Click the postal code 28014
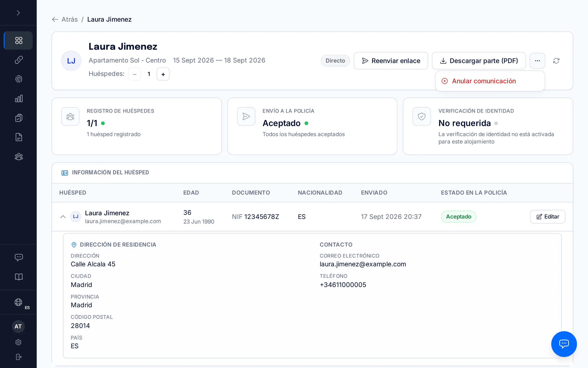The width and height of the screenshot is (588, 368). 80,326
